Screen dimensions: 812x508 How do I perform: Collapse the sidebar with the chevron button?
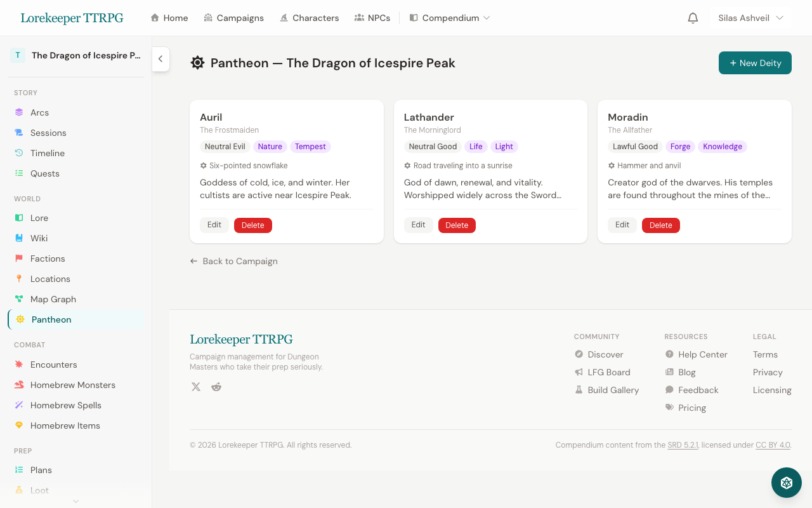[x=160, y=59]
